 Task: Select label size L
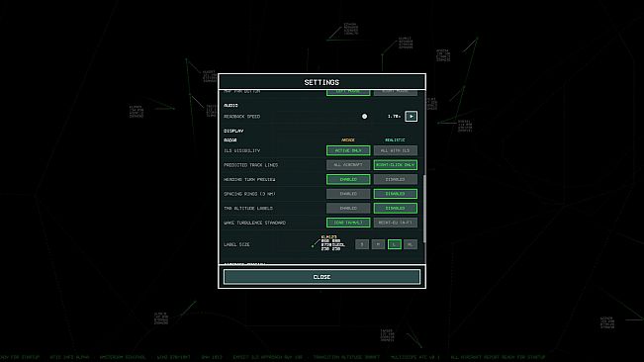395,244
